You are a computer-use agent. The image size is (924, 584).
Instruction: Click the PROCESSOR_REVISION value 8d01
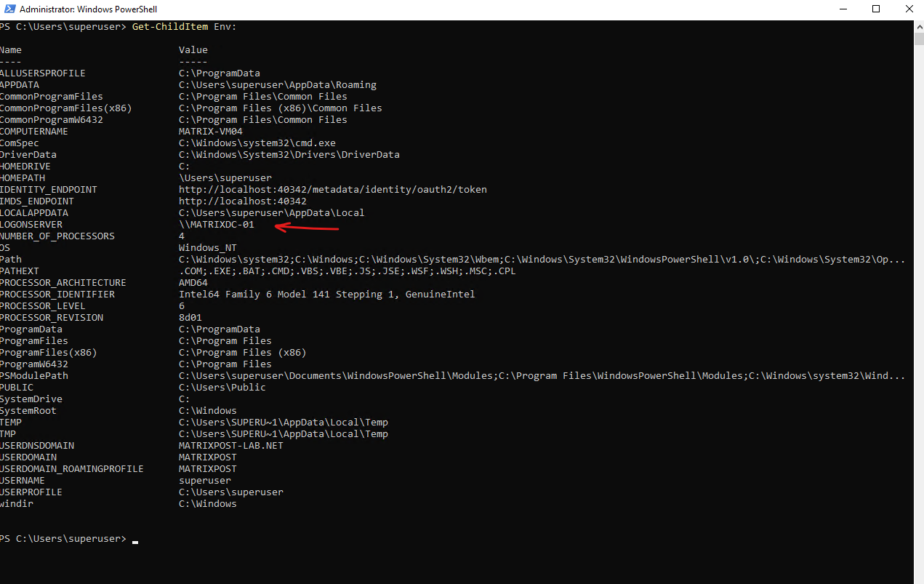click(190, 318)
